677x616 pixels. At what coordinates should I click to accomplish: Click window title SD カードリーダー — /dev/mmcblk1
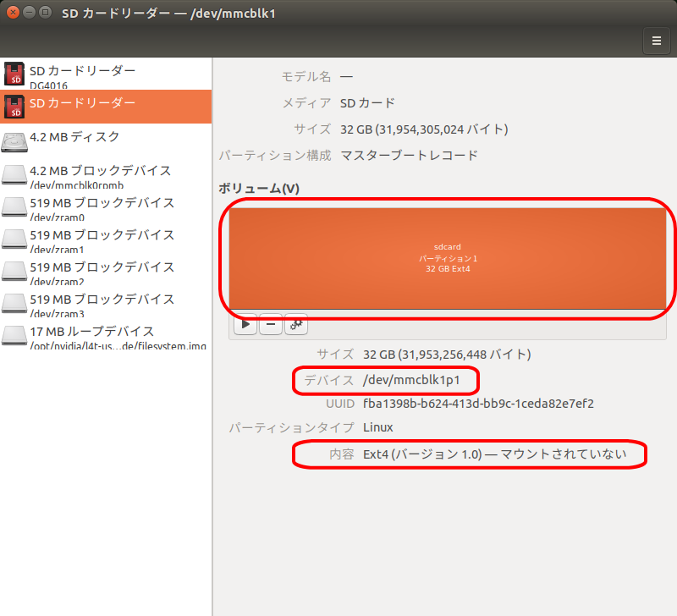point(168,14)
